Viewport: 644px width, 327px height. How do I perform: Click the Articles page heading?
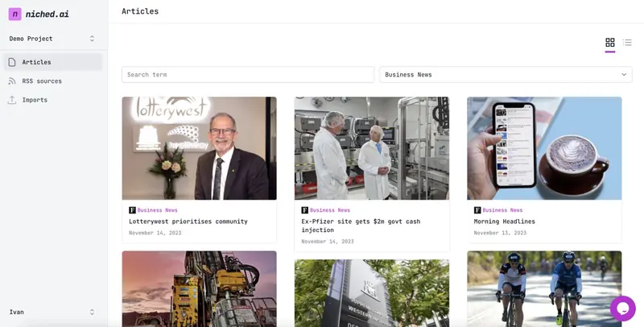click(140, 11)
